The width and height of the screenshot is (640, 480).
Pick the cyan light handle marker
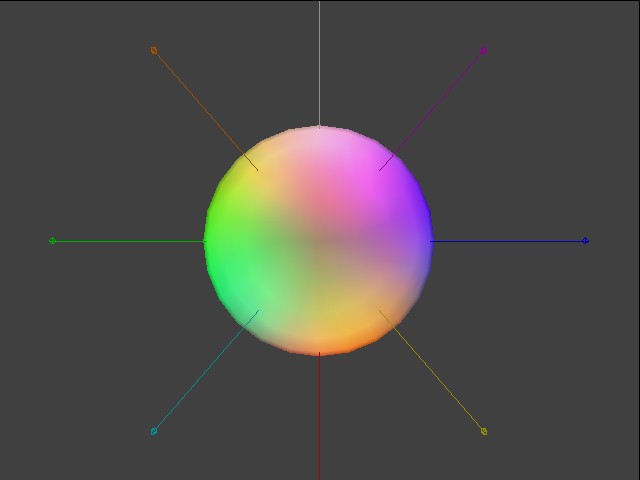click(x=154, y=431)
